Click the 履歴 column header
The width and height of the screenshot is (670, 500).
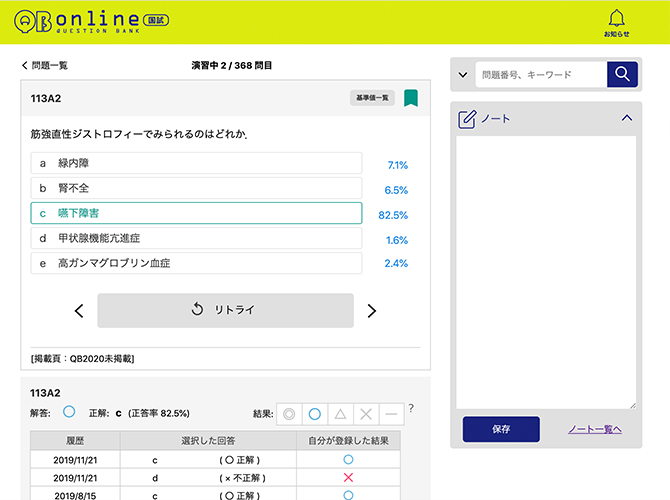click(75, 441)
